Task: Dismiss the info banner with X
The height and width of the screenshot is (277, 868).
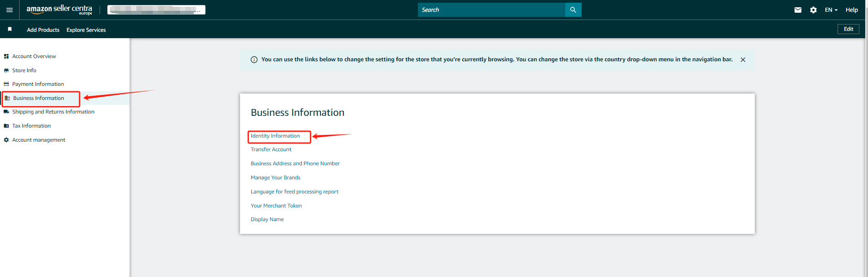Action: tap(743, 59)
